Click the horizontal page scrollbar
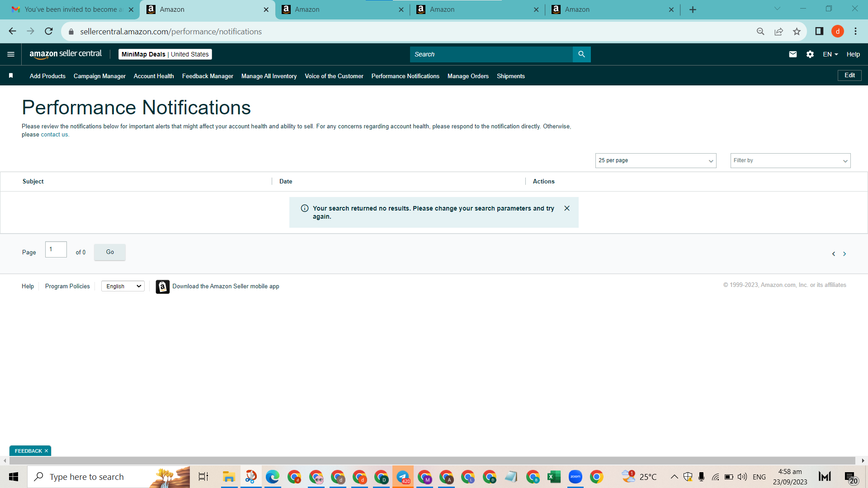 tap(432, 460)
